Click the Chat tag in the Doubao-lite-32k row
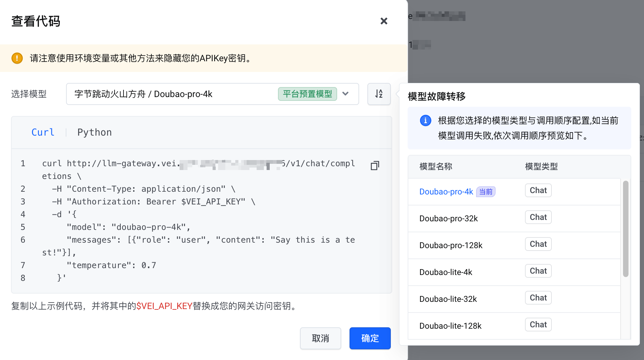 point(538,298)
